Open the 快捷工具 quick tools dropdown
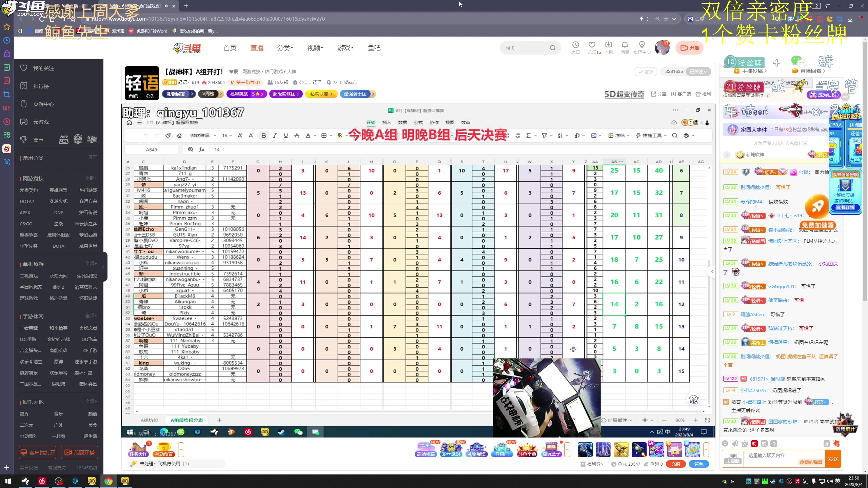 point(651,136)
